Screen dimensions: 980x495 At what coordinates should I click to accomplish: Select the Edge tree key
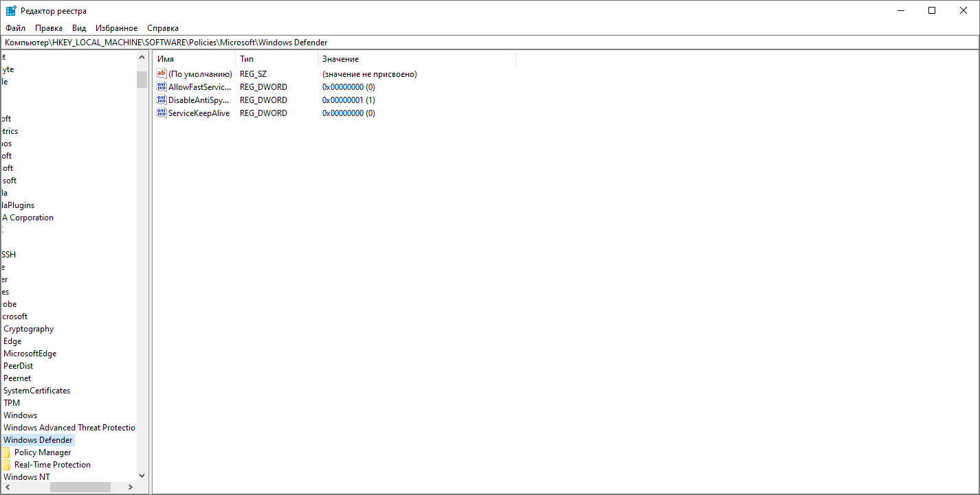(12, 341)
